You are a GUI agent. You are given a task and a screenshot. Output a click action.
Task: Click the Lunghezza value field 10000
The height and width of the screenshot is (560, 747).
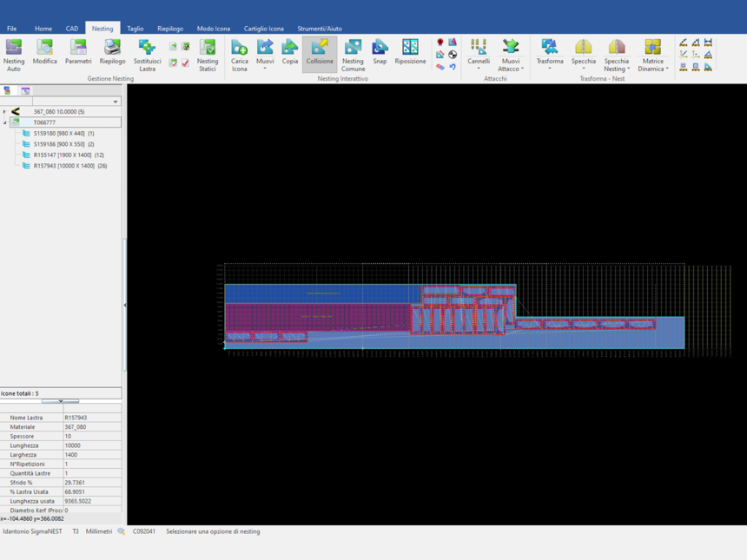pos(91,445)
